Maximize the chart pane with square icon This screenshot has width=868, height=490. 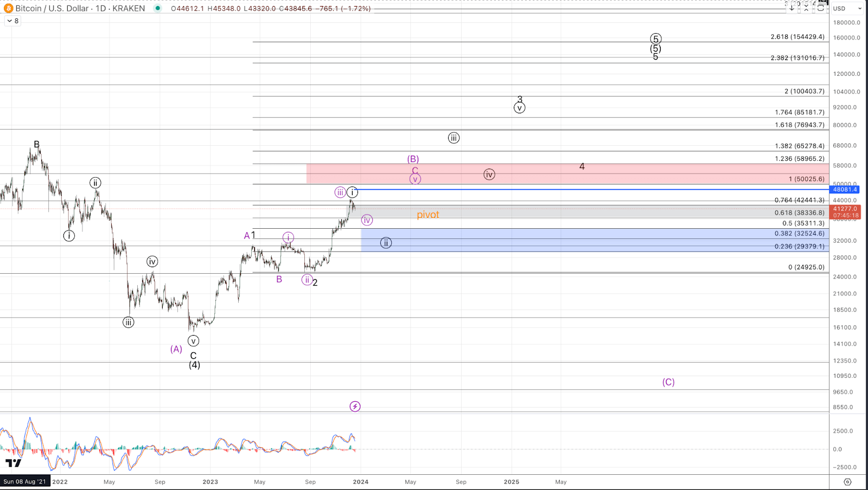tap(821, 8)
